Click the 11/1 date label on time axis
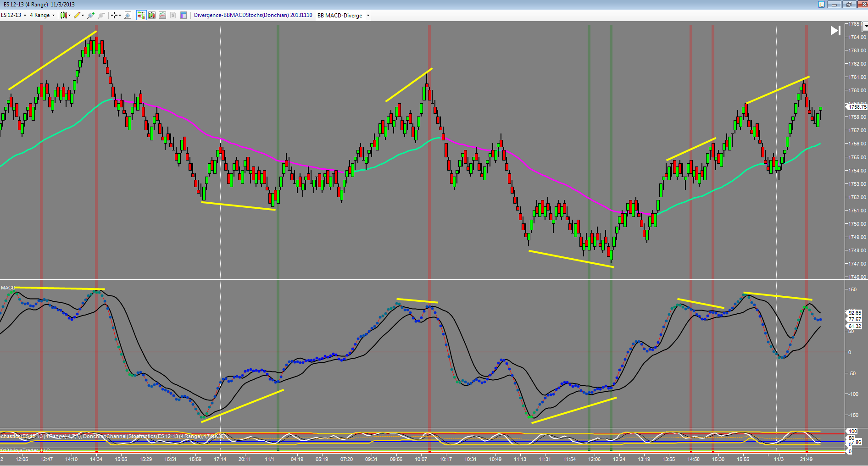Image resolution: width=868 pixels, height=466 pixels. [269, 459]
